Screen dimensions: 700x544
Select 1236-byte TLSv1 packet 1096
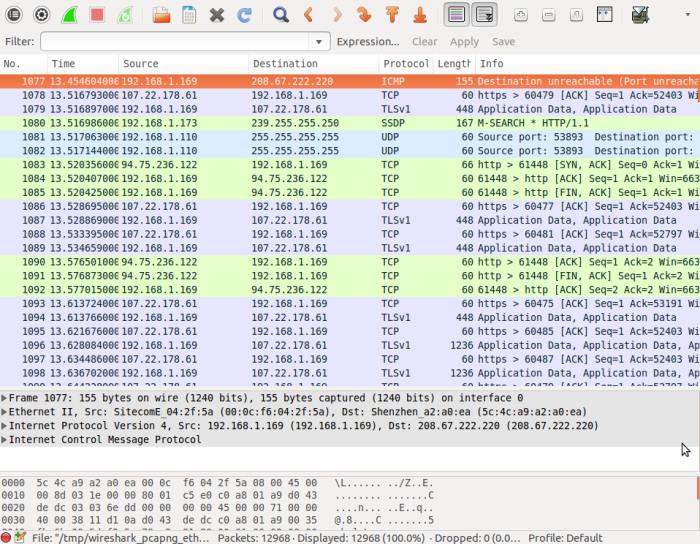(x=350, y=345)
